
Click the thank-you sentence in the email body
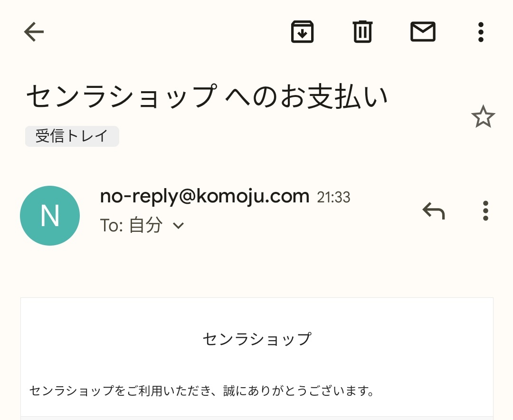point(202,391)
